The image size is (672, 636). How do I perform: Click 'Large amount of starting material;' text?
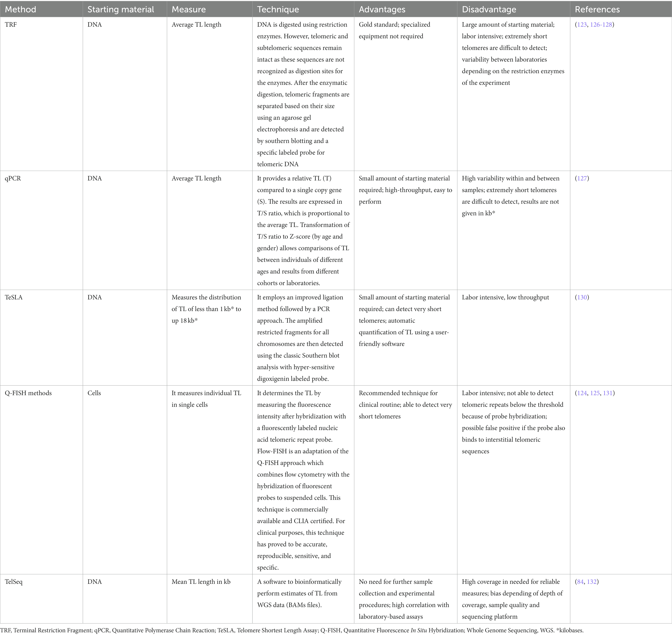pos(508,25)
